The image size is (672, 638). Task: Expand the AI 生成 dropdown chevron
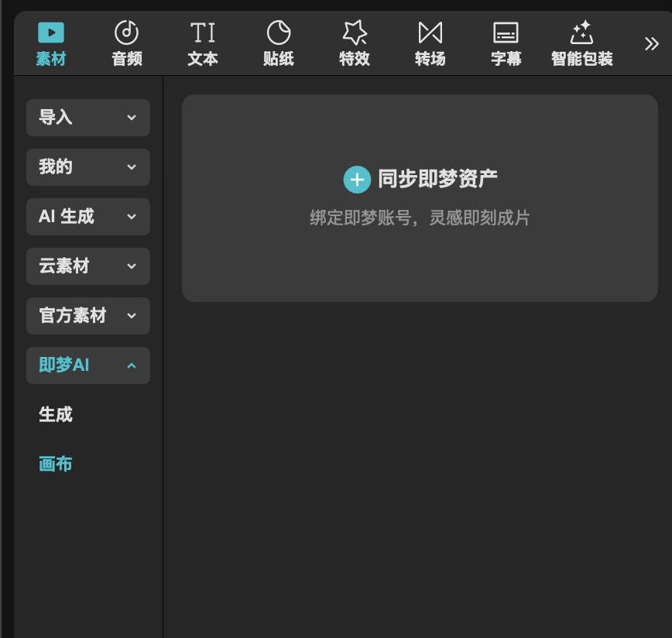132,217
